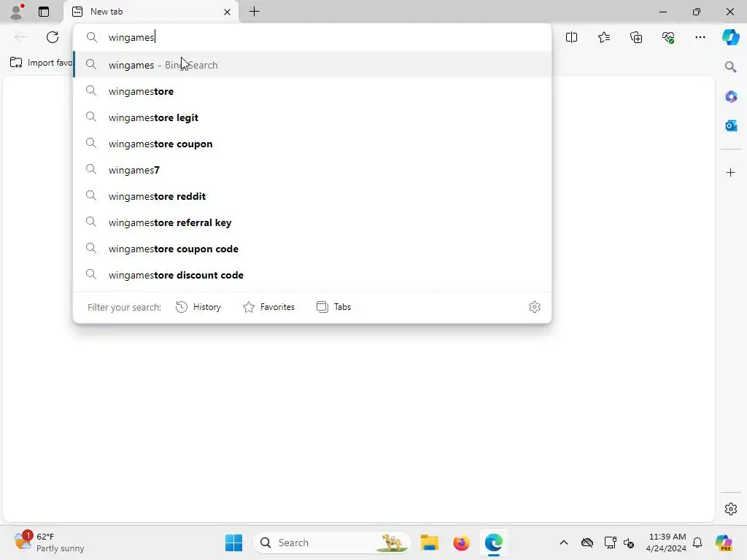
Task: Click the taskbar Search box
Action: 332,542
